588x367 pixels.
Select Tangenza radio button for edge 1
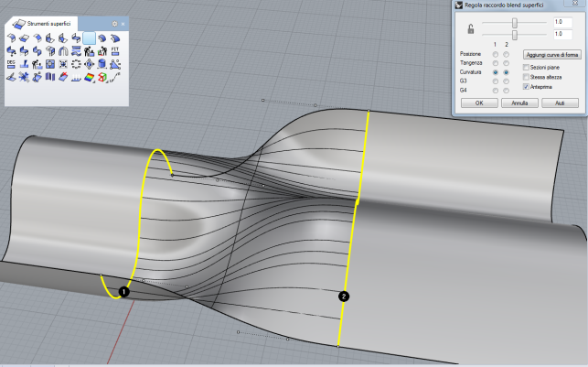pos(495,63)
